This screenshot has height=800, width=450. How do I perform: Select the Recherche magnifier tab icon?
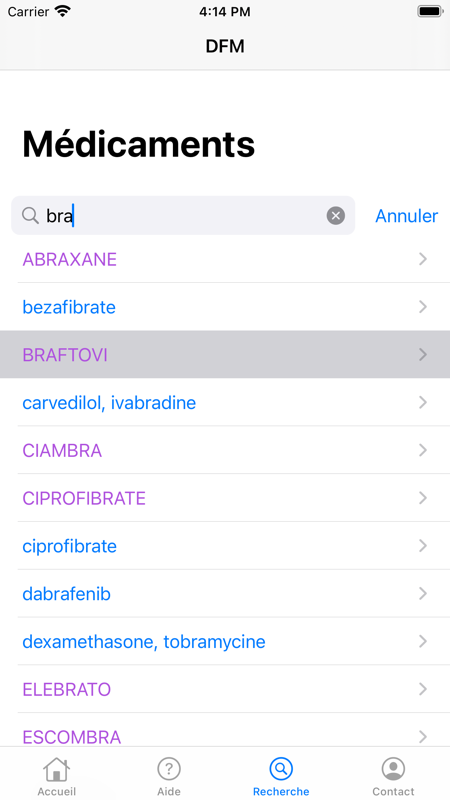pos(281,769)
